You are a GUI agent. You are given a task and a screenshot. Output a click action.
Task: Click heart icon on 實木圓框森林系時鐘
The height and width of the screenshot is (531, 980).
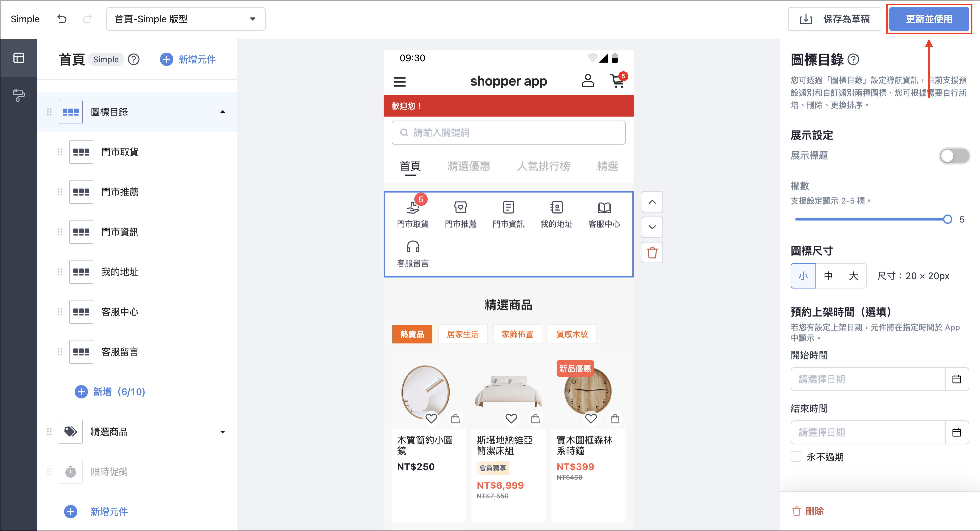click(591, 418)
